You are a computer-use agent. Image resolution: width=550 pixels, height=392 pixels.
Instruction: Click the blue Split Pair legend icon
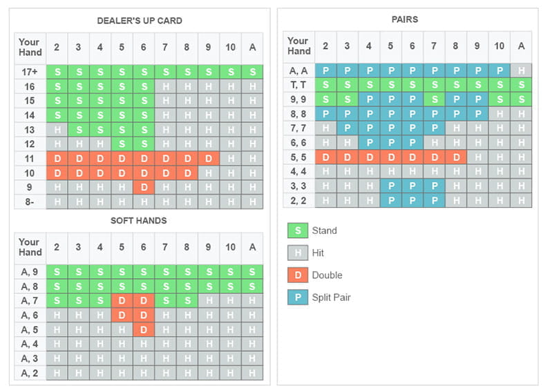296,297
